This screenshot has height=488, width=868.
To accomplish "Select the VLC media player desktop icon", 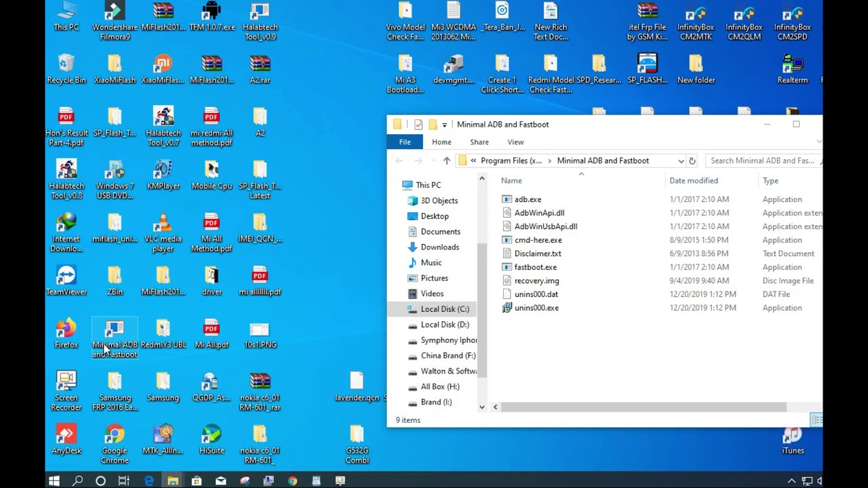I will click(x=163, y=232).
